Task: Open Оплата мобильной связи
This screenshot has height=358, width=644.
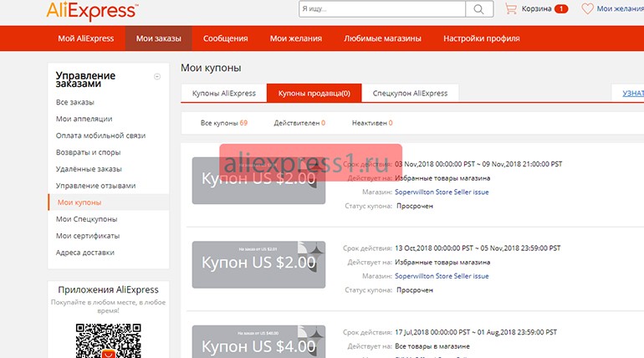Action: tap(100, 136)
